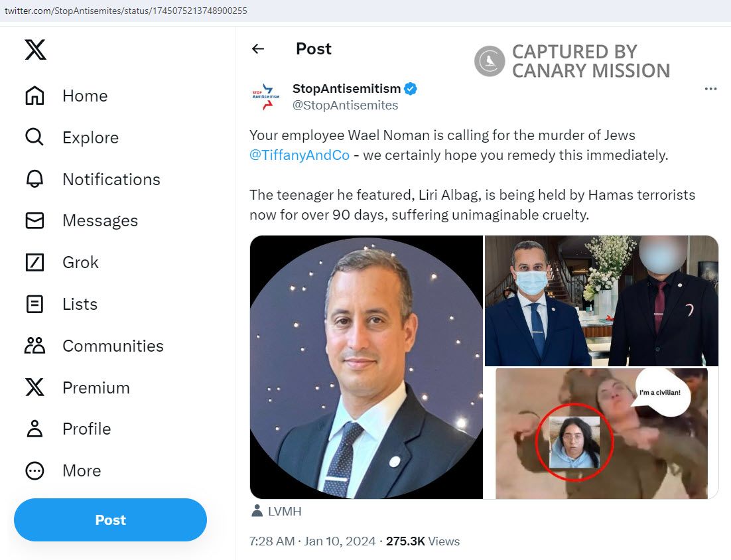
Task: Open Notifications bell icon
Action: pyautogui.click(x=34, y=179)
